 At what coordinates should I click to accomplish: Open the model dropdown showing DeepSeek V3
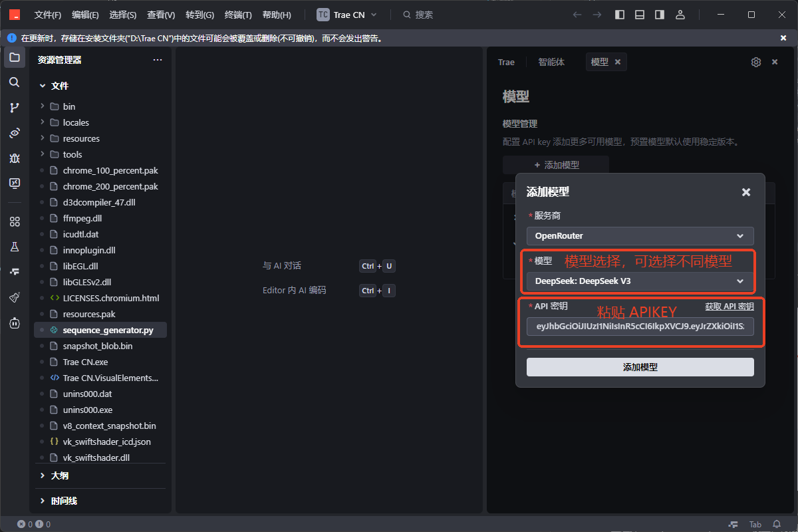(640, 281)
